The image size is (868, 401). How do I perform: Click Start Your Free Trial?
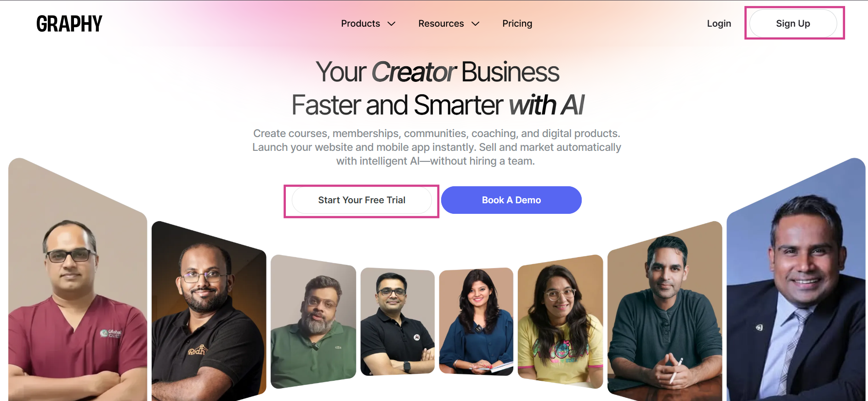pyautogui.click(x=362, y=200)
